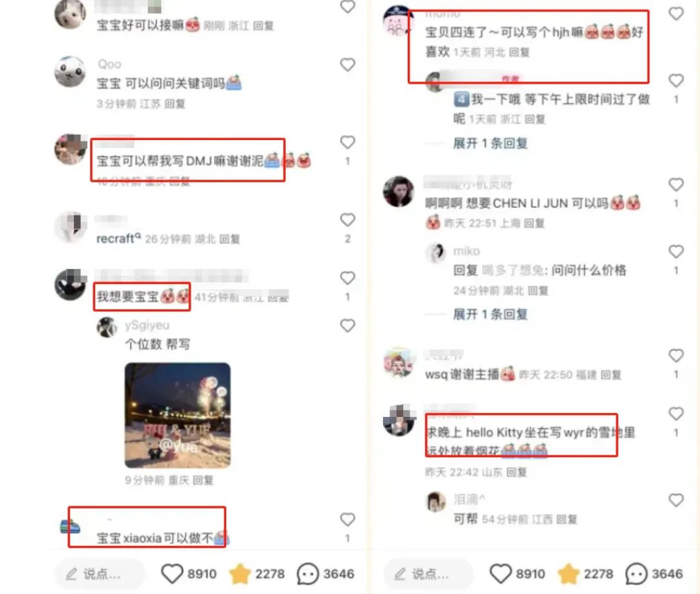
Task: Like the 可帮 reply heart
Action: [x=676, y=500]
